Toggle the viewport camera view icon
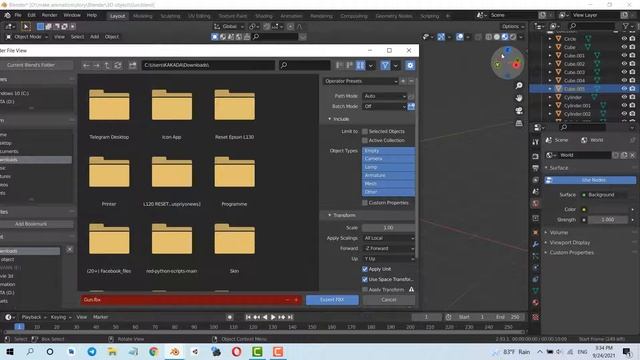The height and width of the screenshot is (360, 640). 519,111
